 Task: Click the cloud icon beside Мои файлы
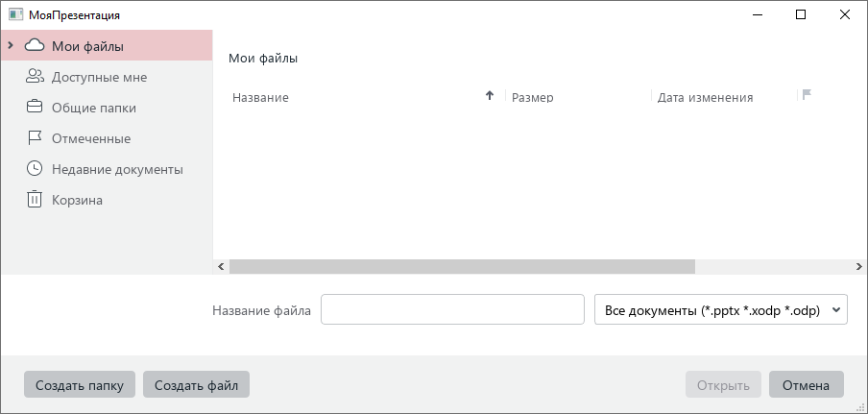(35, 46)
